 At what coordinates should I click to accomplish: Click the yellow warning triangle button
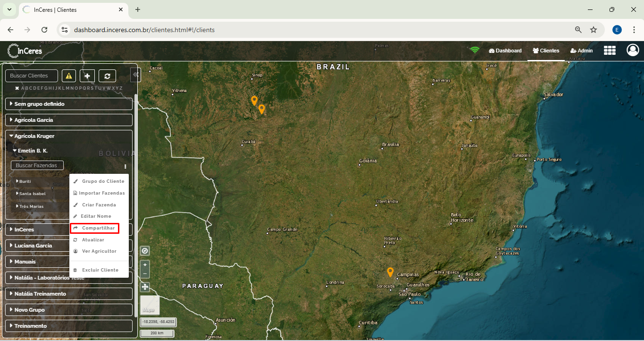(x=69, y=76)
